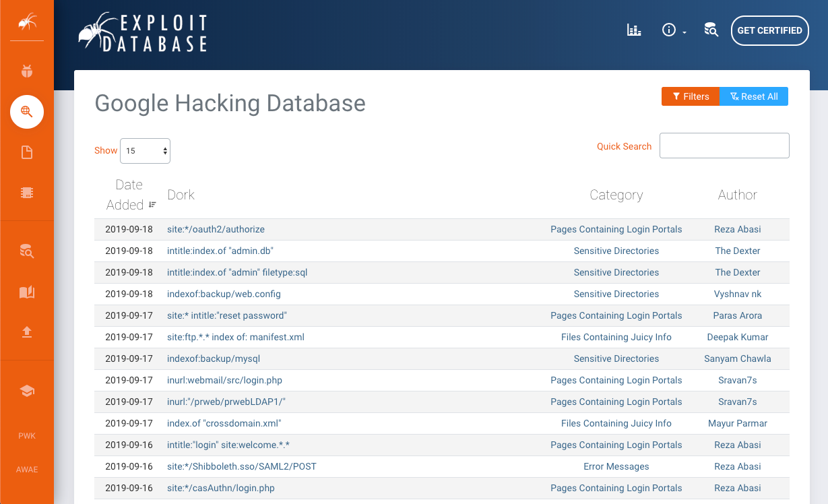Image resolution: width=828 pixels, height=504 pixels.
Task: Open the graduation cap training icon
Action: [27, 391]
